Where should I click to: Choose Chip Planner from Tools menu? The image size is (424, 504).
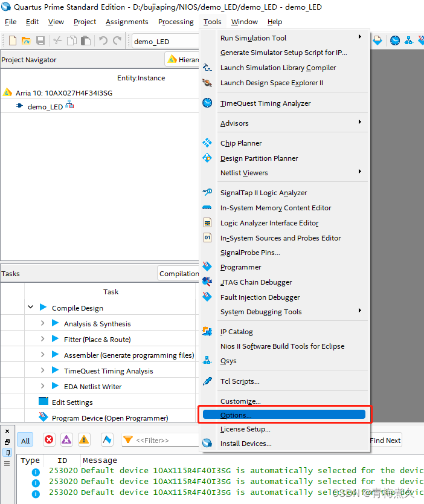284,143
